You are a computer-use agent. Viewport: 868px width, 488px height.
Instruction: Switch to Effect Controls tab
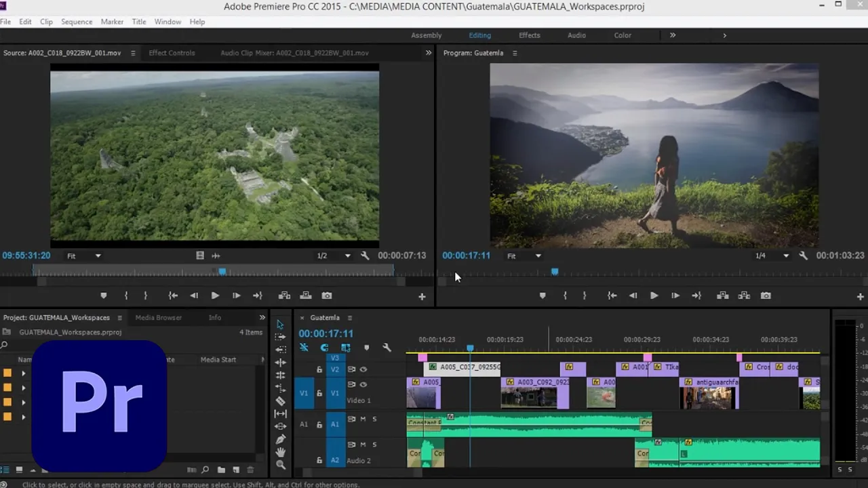point(172,53)
